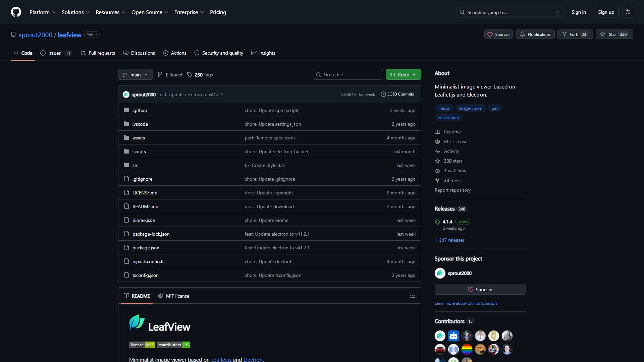This screenshot has height=362, width=644.
Task: Open the rspack.config.ts file
Action: click(x=148, y=261)
